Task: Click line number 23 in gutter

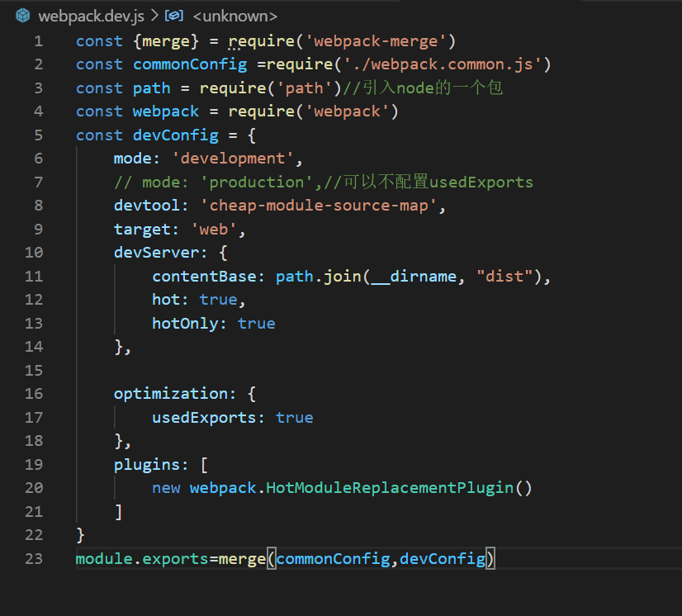Action: 34,558
